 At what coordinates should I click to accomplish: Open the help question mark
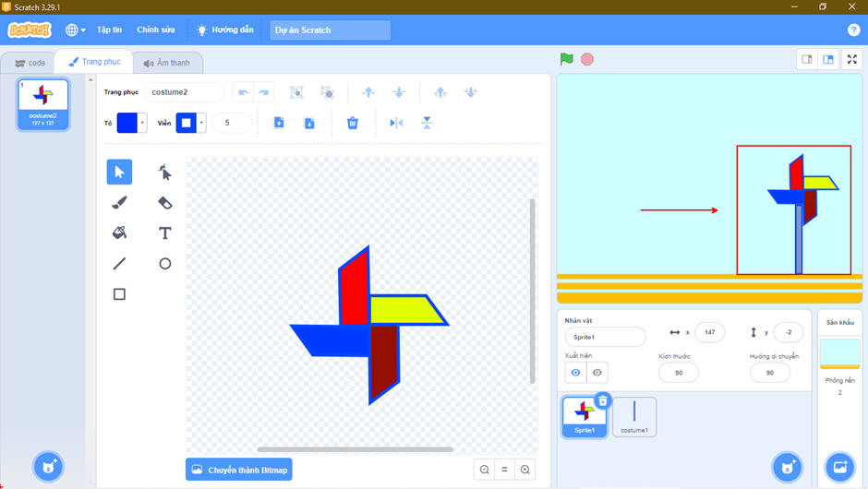pos(853,30)
